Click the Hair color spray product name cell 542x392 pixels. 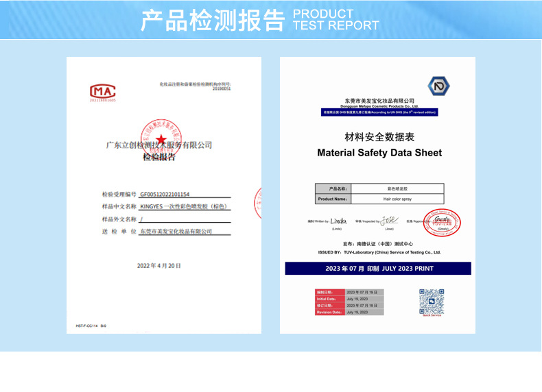[x=397, y=199]
